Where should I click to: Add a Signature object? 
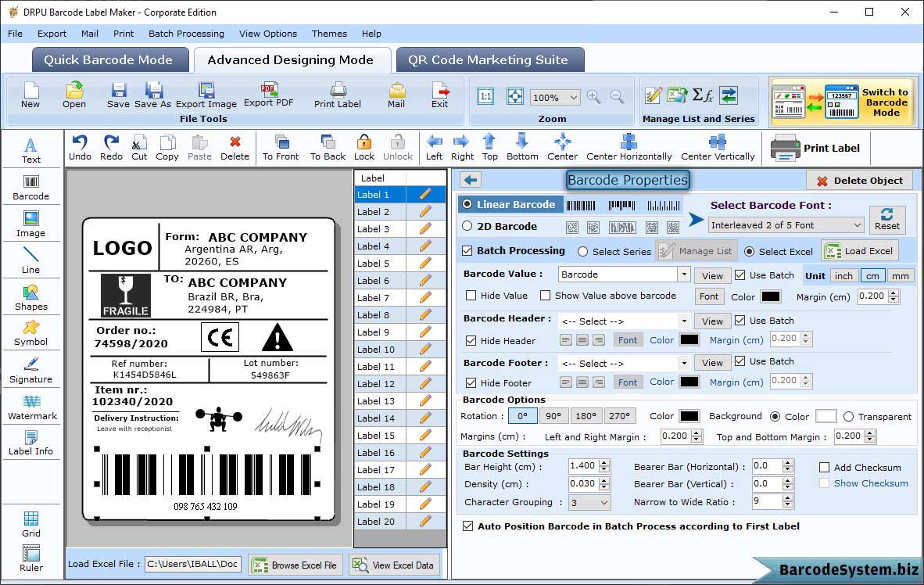pyautogui.click(x=30, y=371)
